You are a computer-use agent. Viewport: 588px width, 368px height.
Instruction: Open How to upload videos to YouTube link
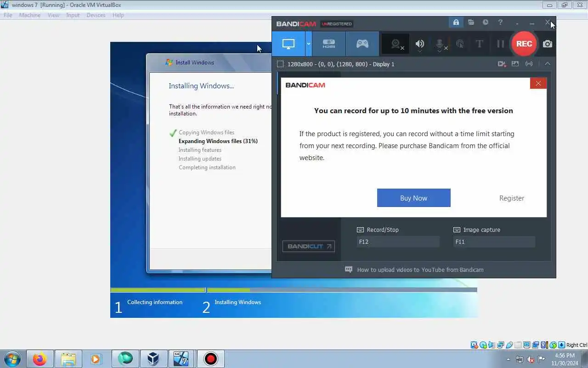tap(420, 270)
